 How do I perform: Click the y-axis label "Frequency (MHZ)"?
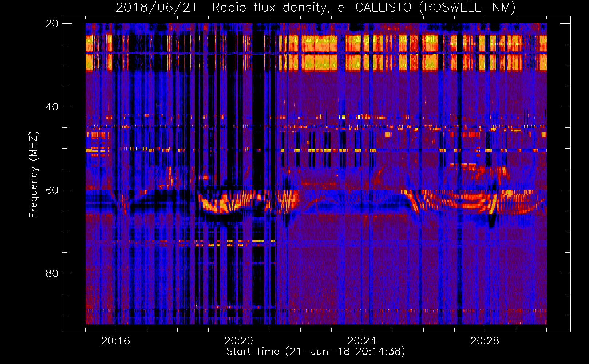click(x=33, y=175)
